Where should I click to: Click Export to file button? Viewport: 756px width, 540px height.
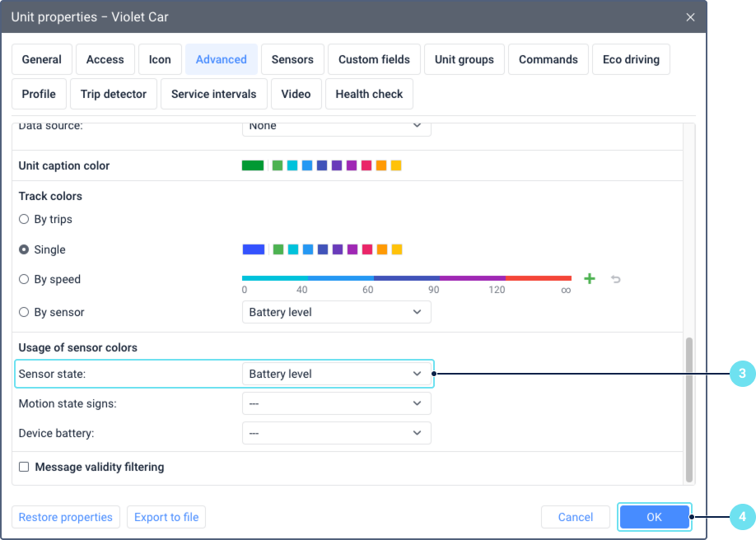point(166,517)
